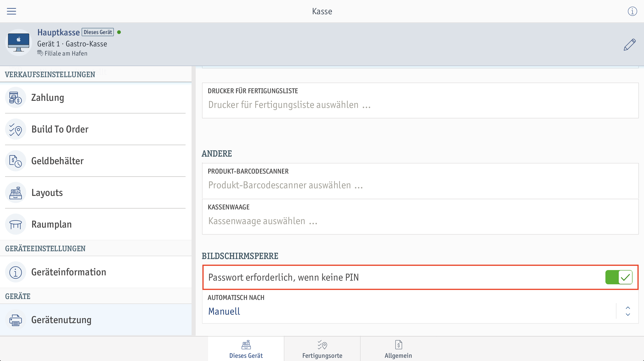The image size is (644, 361).
Task: Click the Dieses Gerät tab register icon
Action: coord(246,345)
